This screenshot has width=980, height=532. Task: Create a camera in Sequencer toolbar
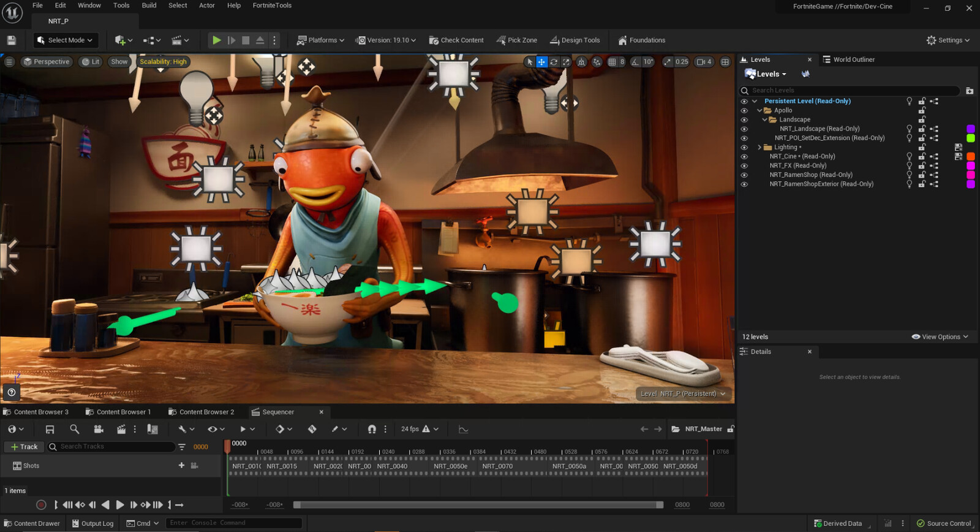98,429
